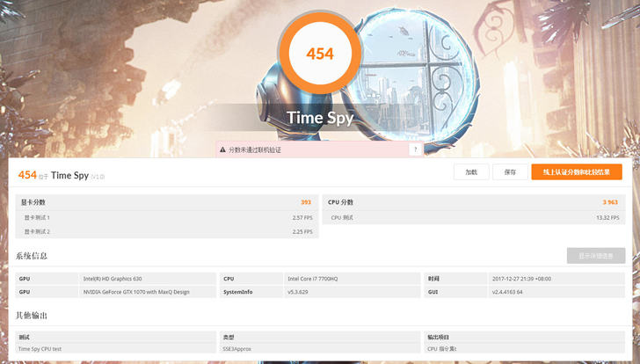Click the 显卡测试 1 row
The height and width of the screenshot is (364, 640).
click(x=166, y=217)
